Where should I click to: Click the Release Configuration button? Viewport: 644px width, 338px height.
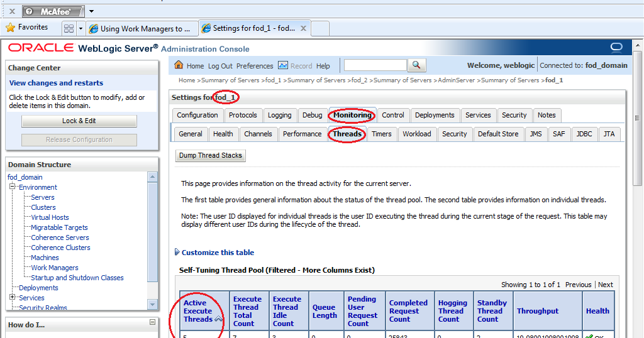[x=79, y=140]
